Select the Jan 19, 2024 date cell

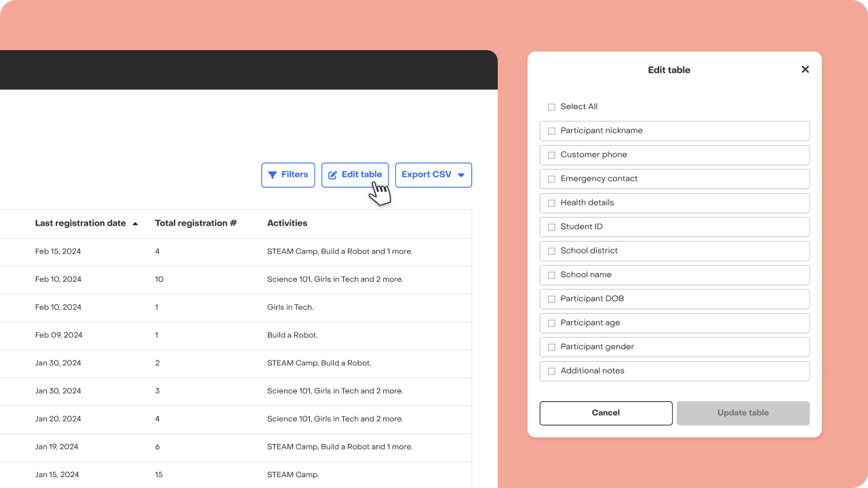click(57, 447)
